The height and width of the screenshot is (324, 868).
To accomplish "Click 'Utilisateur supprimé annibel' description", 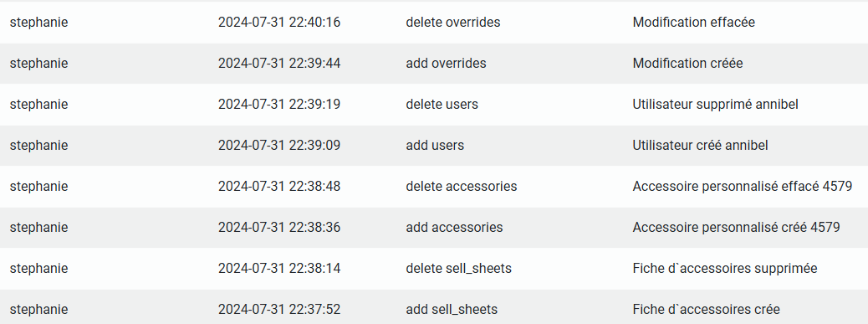I will click(x=715, y=105).
